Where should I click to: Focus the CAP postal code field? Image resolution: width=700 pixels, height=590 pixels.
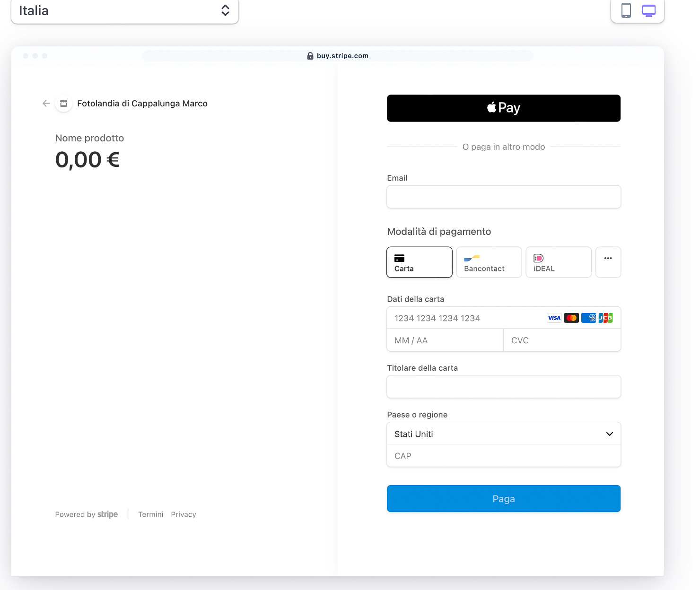tap(504, 456)
